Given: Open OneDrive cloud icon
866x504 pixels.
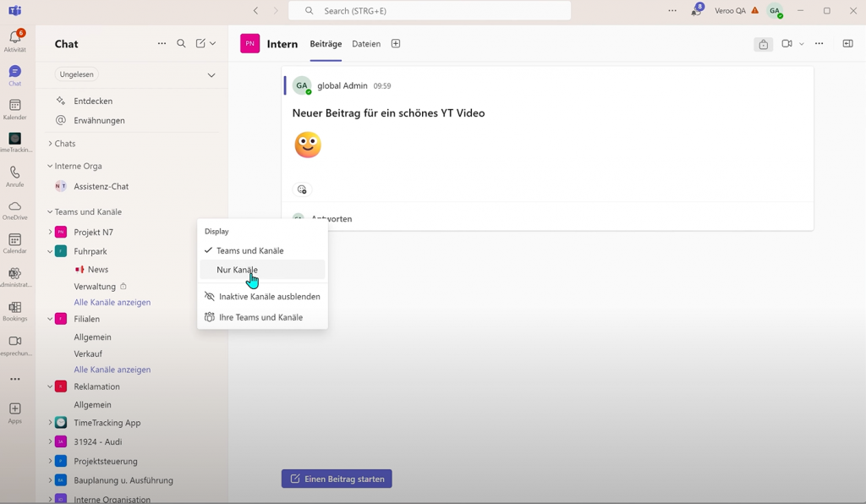Looking at the screenshot, I should tap(15, 210).
